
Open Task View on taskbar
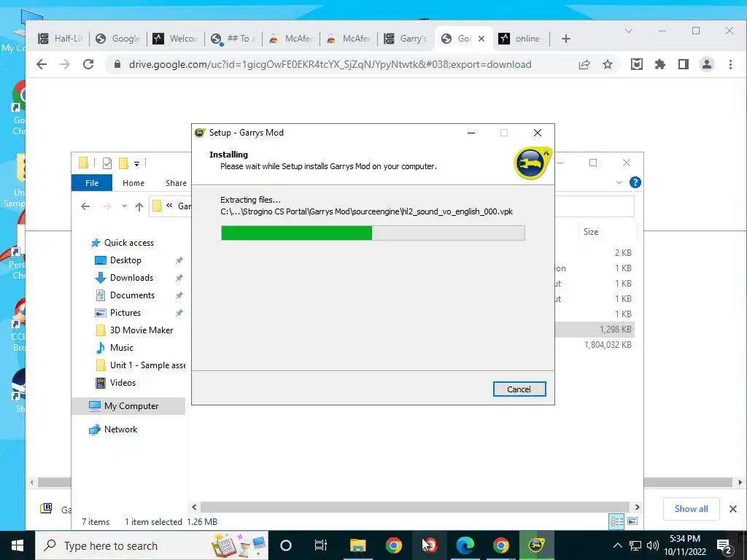[321, 545]
